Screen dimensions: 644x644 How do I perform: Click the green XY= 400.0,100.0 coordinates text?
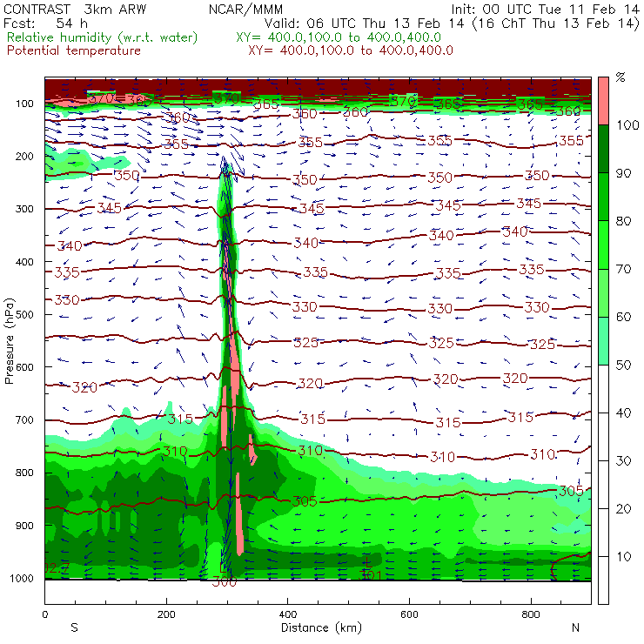339,37
